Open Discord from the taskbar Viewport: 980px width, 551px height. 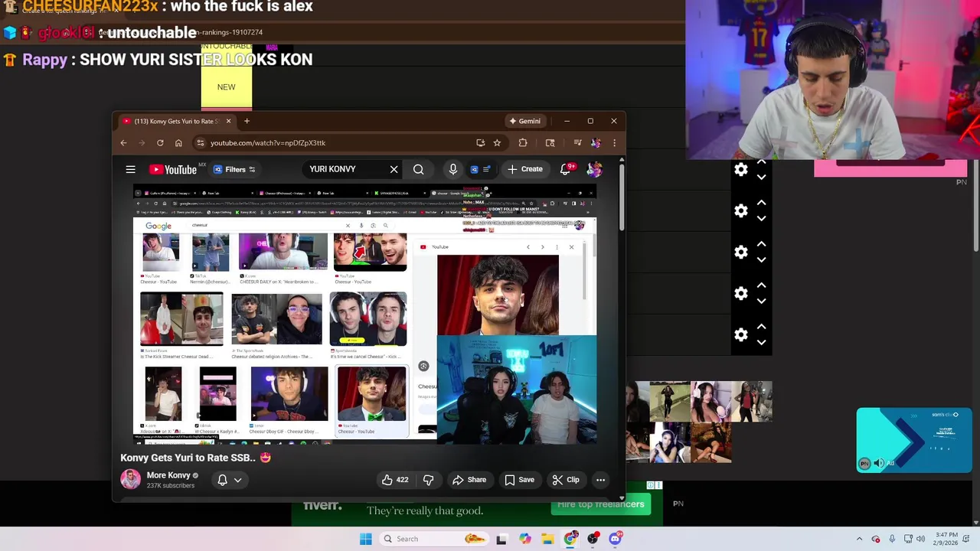click(615, 539)
